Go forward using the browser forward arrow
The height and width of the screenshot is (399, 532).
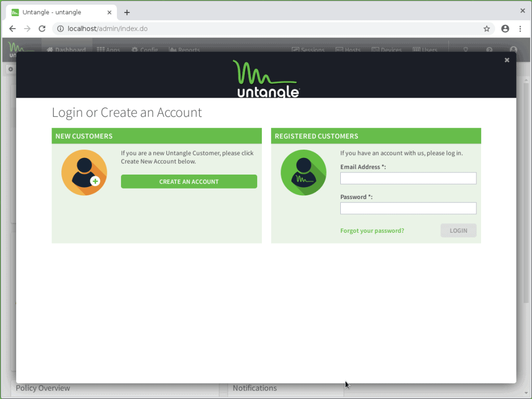tap(27, 29)
